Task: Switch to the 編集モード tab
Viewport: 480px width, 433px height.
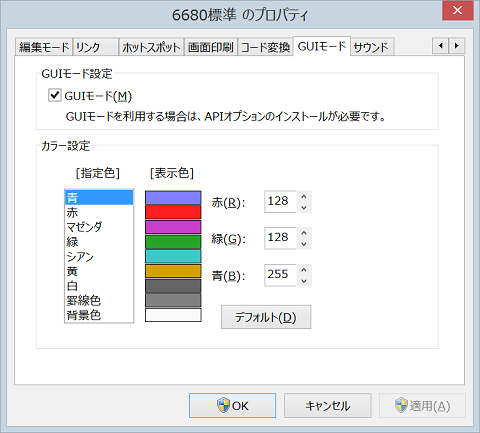Action: (x=44, y=47)
